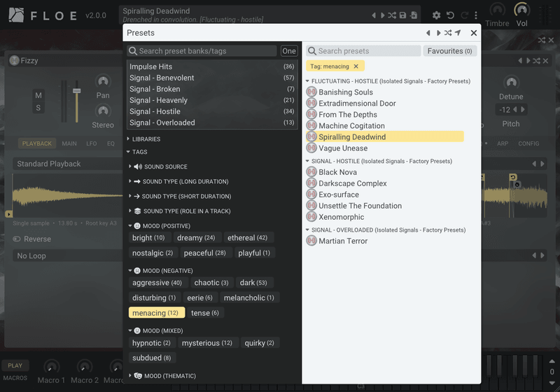This screenshot has width=560, height=392.
Task: Expand SOUND TYPE (SHORT DURATION) group
Action: 180,197
